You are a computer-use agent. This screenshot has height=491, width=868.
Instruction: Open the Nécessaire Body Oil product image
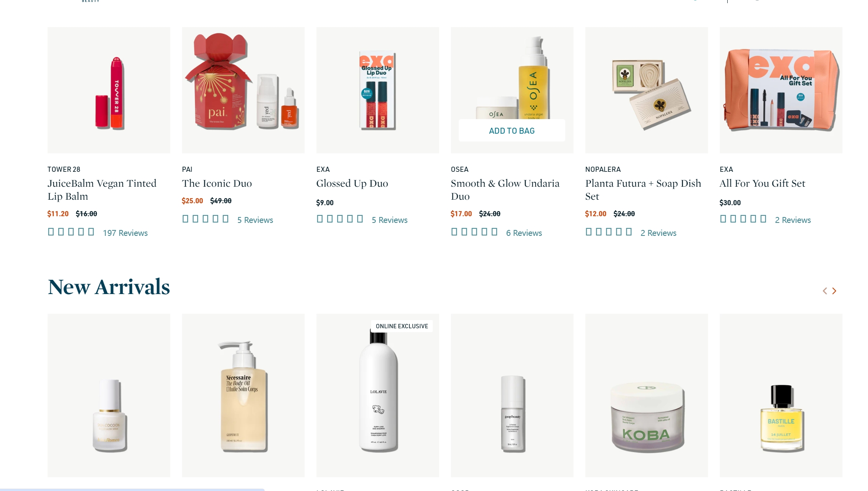coord(243,395)
